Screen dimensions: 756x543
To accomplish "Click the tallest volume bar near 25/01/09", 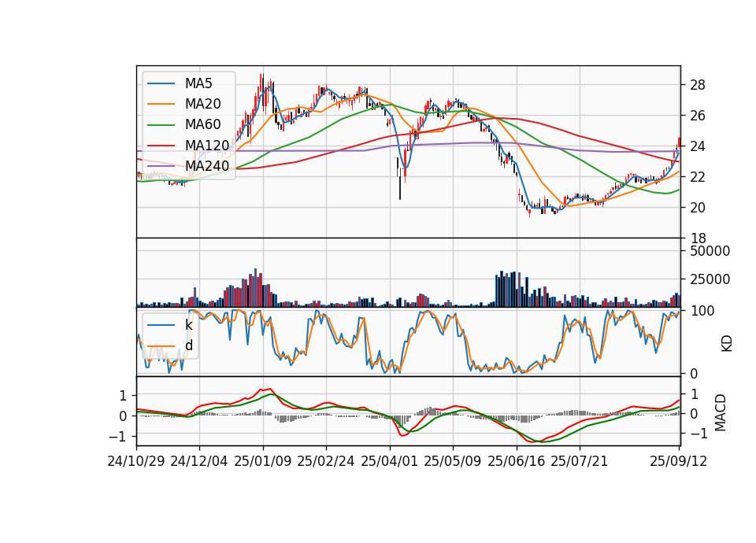I will click(x=255, y=288).
